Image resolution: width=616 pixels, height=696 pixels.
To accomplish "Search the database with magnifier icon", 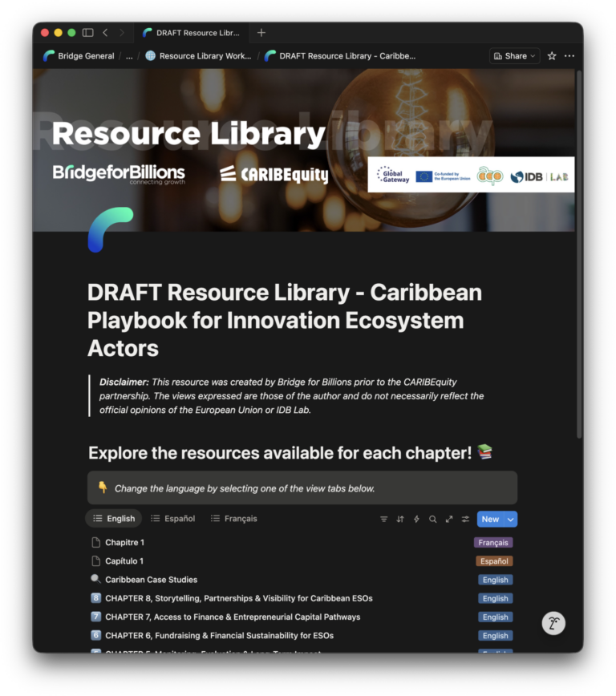I will [432, 519].
